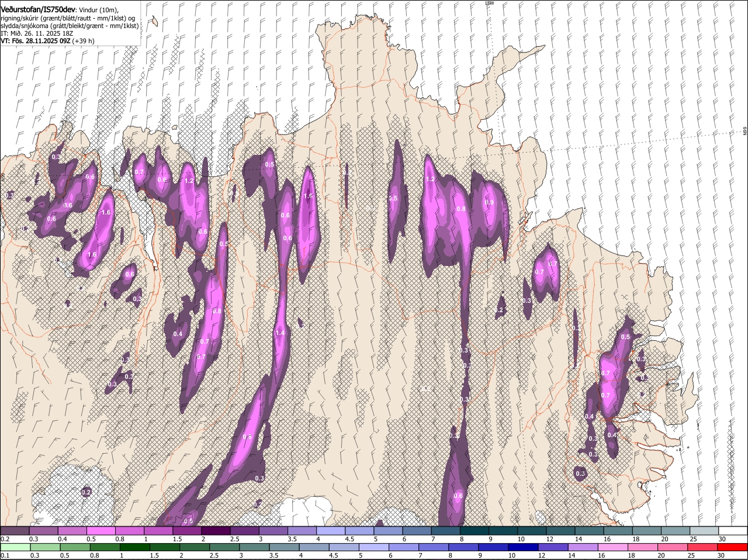Click upper legend dark teal swatch between 8 and 9
The height and width of the screenshot is (560, 748).
tap(475, 531)
